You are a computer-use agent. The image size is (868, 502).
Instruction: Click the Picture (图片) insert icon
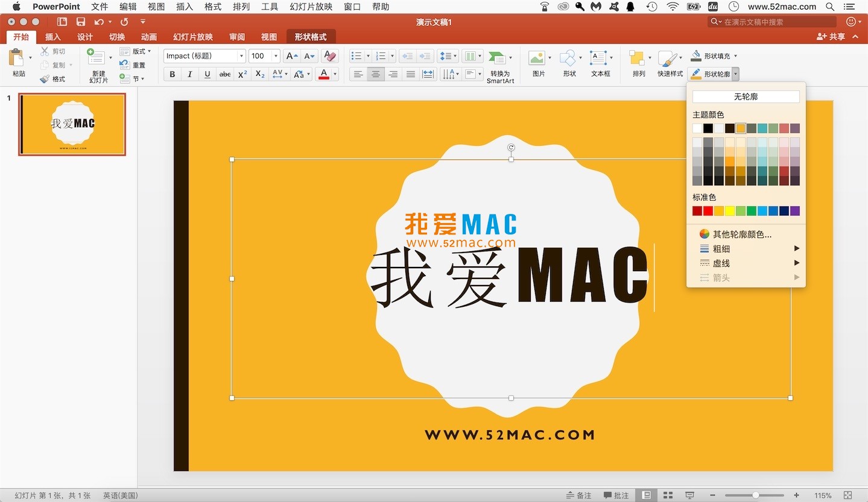536,58
